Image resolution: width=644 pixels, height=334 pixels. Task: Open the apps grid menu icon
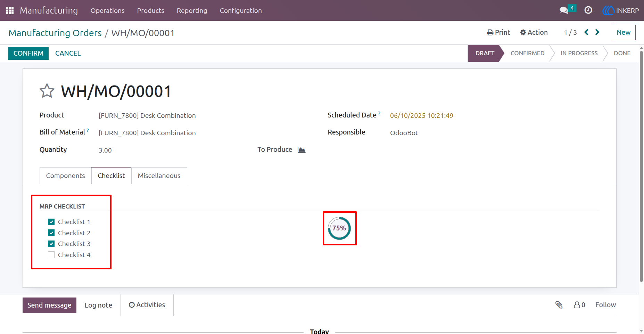pos(10,10)
